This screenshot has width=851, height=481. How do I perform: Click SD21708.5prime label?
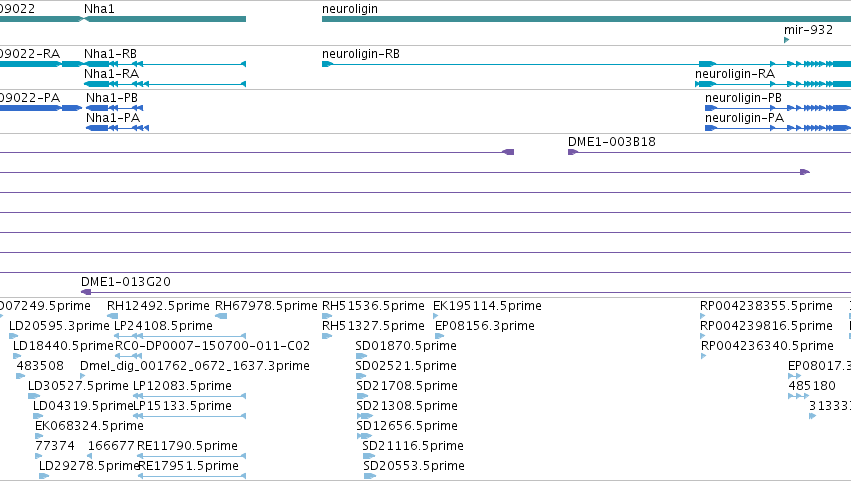pos(407,386)
